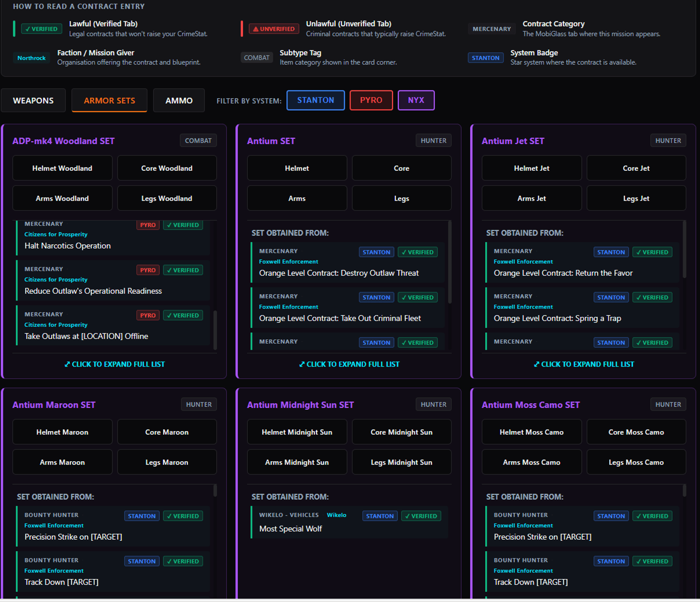
Task: Switch to the WEAPONS tab
Action: (33, 100)
